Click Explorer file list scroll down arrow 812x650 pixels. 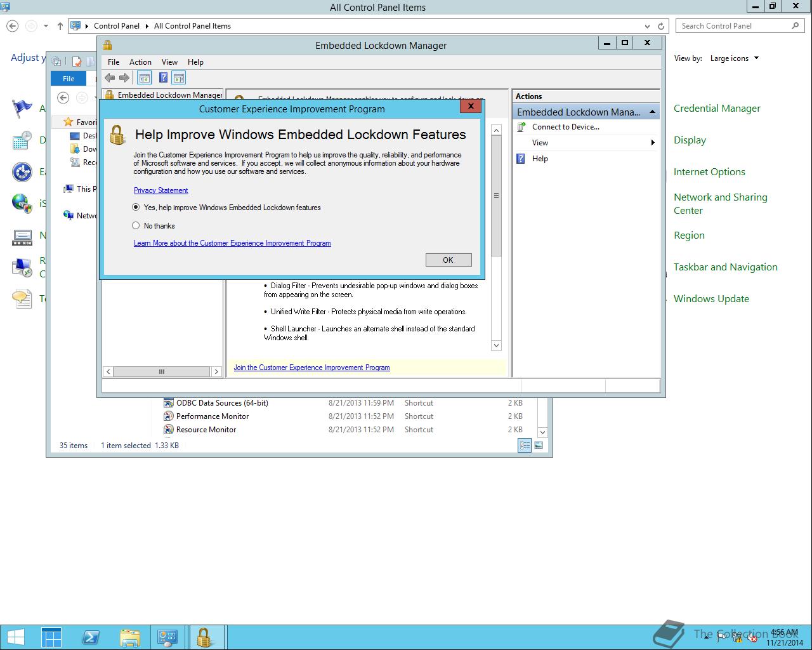tap(542, 432)
